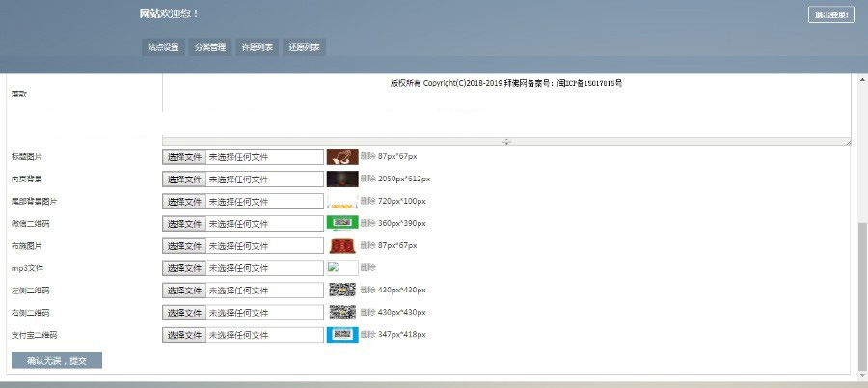
Task: Click the page's vertical scrollbar
Action: click(862, 290)
